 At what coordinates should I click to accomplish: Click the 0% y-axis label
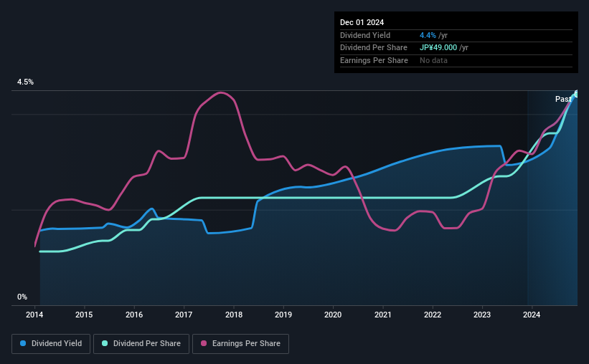[x=22, y=297]
